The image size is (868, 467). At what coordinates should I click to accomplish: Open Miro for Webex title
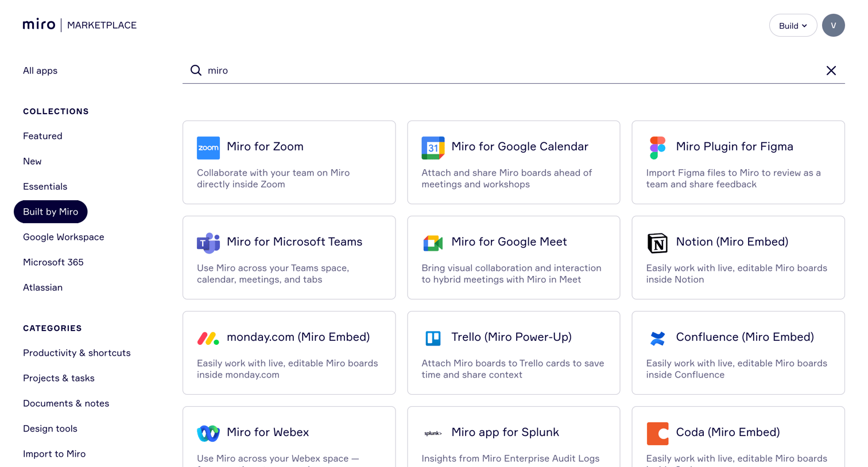(x=268, y=432)
